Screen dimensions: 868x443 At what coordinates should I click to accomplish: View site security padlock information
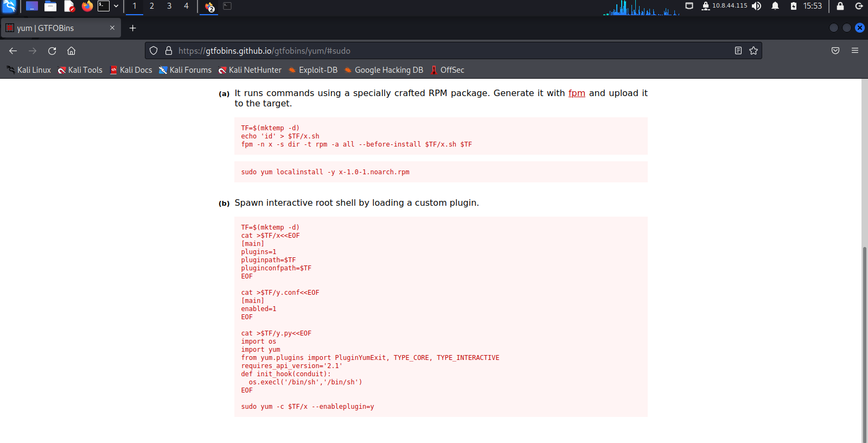pyautogui.click(x=169, y=50)
